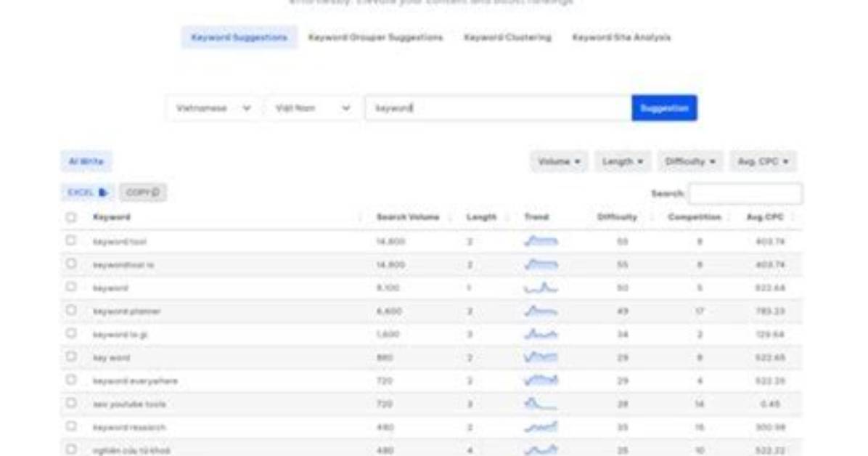868x456 pixels.
Task: Check the keyword planner row checkbox
Action: (71, 310)
